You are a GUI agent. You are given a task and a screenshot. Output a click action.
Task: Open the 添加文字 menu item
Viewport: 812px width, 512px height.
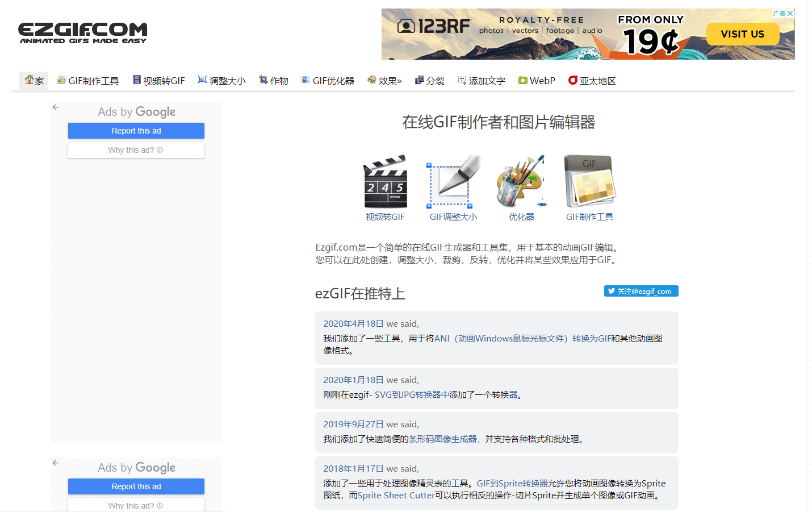[x=482, y=81]
